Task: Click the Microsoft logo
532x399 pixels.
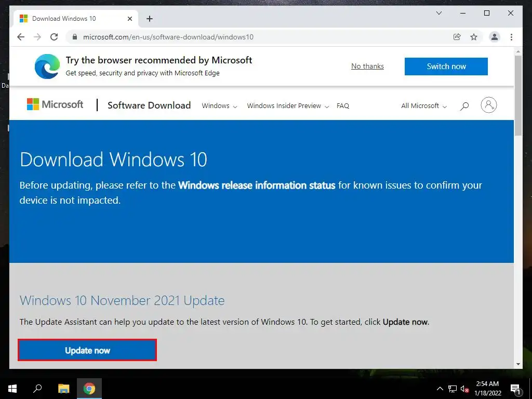Action: click(x=55, y=104)
